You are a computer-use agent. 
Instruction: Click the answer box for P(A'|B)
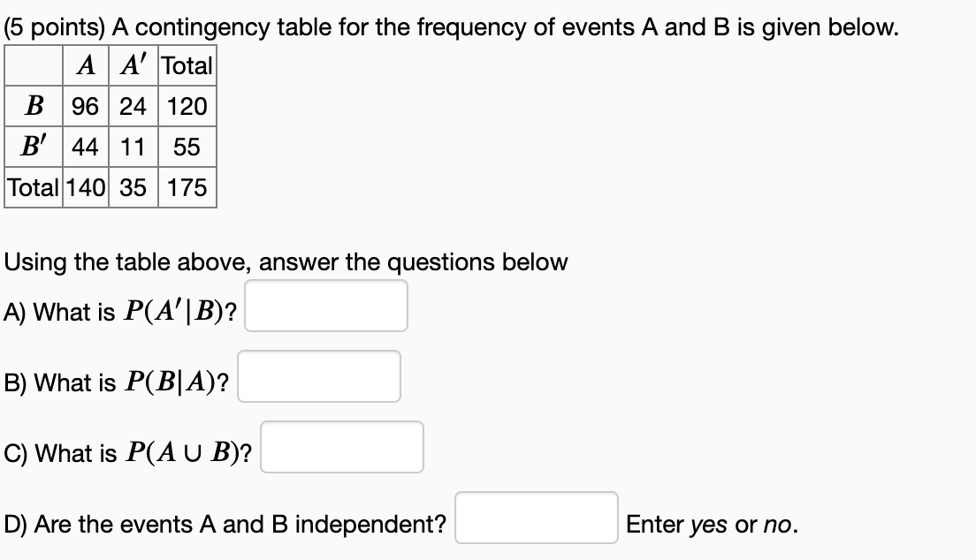coord(327,306)
